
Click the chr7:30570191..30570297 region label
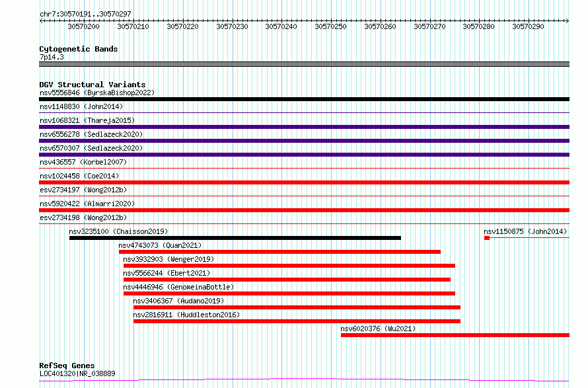85,14
